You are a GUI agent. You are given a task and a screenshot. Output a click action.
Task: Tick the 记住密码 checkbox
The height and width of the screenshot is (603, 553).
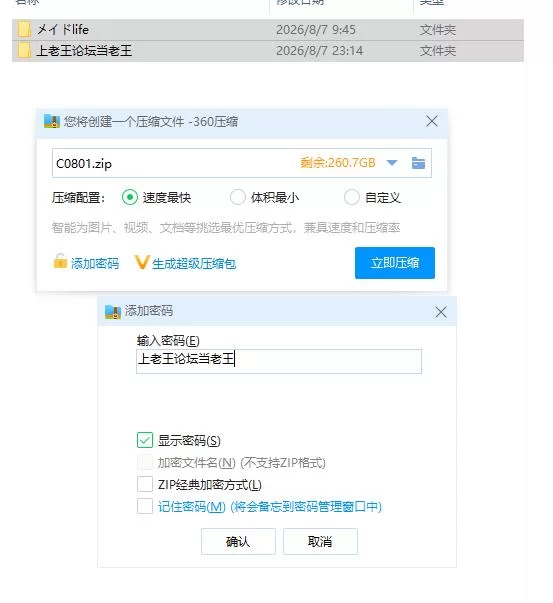(145, 506)
